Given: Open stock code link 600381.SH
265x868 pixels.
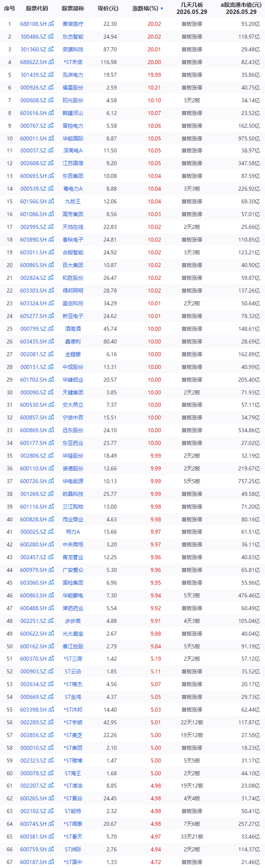Looking at the screenshot, I should pos(33,836).
